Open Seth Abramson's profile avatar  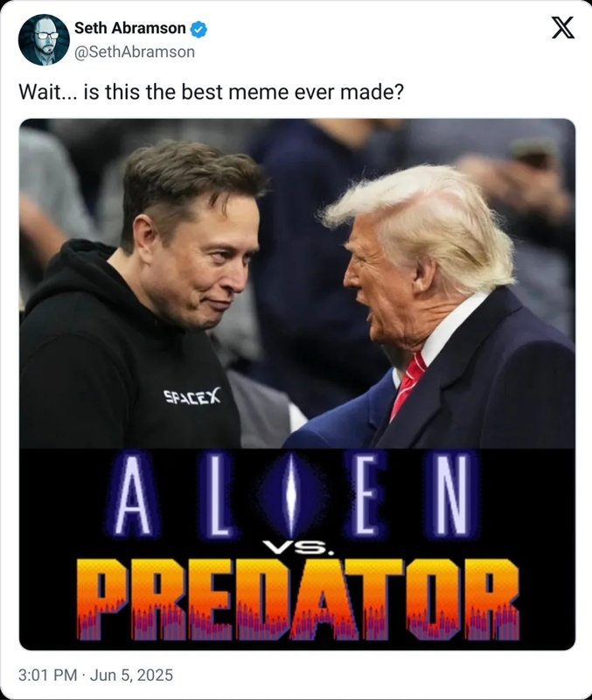tap(44, 39)
